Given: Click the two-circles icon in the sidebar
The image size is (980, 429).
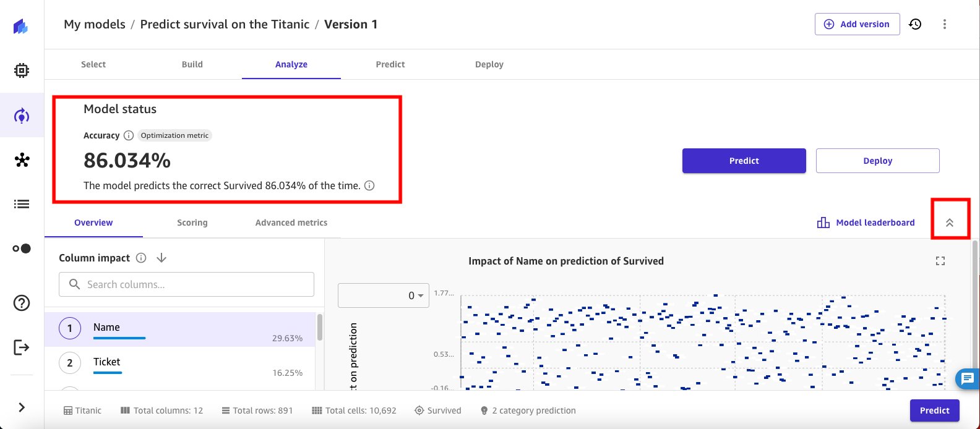Looking at the screenshot, I should click(22, 248).
